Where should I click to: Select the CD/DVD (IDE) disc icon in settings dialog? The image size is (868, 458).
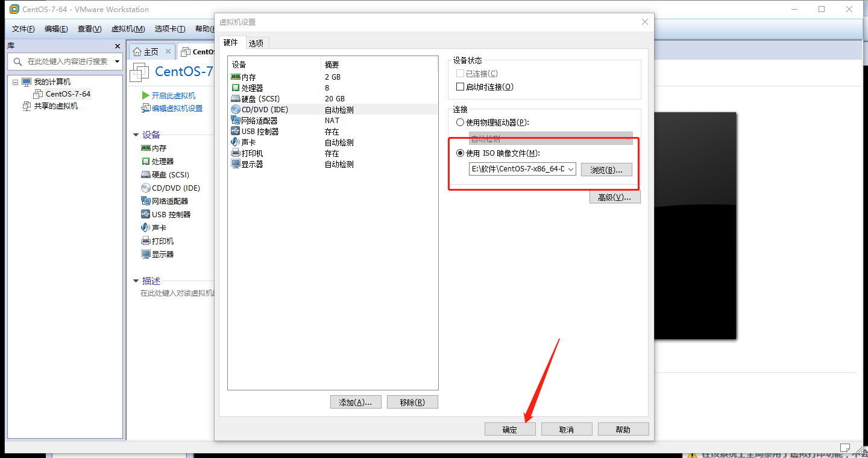[236, 110]
